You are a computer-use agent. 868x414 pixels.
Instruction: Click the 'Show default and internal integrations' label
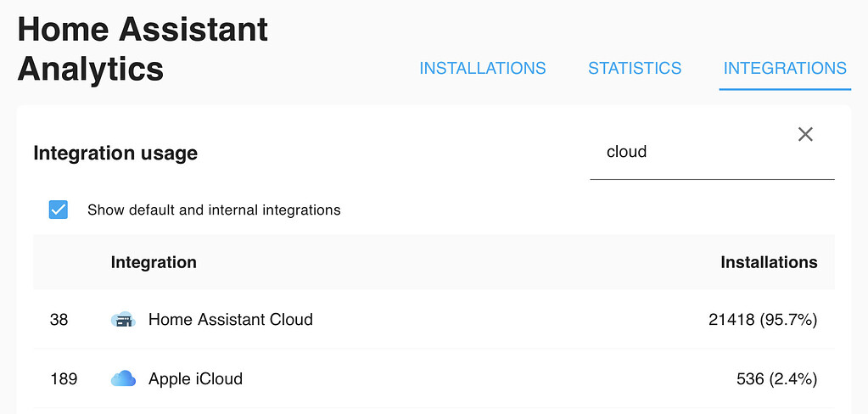point(214,210)
